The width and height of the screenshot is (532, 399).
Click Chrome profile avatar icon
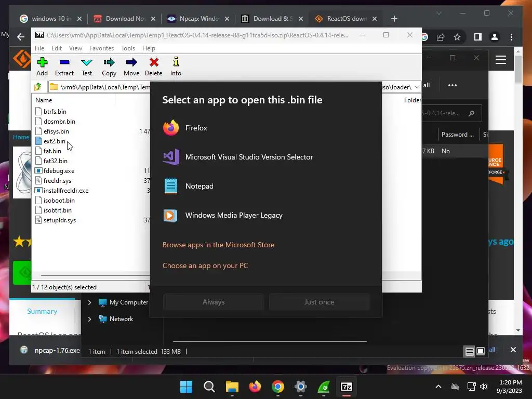[x=495, y=37]
